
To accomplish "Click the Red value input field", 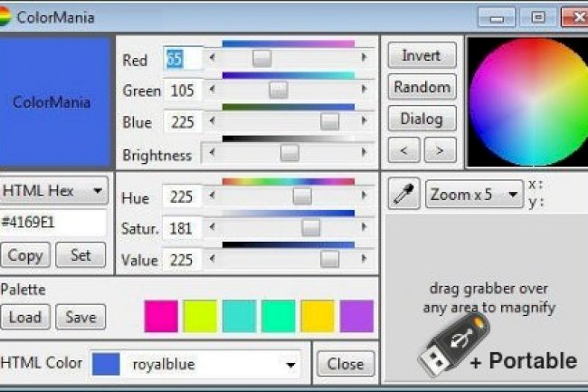I will pos(182,60).
